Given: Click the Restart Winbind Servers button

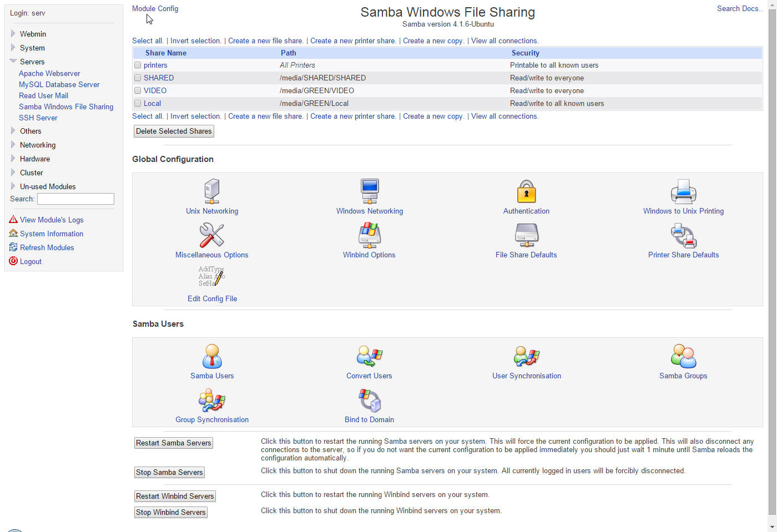Looking at the screenshot, I should click(175, 496).
